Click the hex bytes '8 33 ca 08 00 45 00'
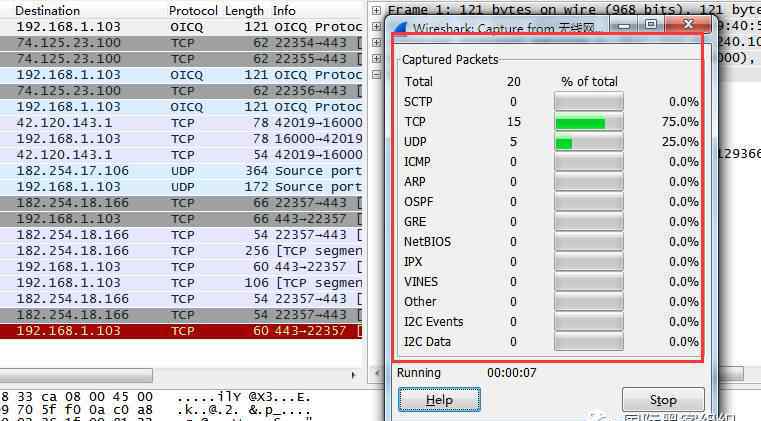Screen dimensions: 761x421 point(77,397)
